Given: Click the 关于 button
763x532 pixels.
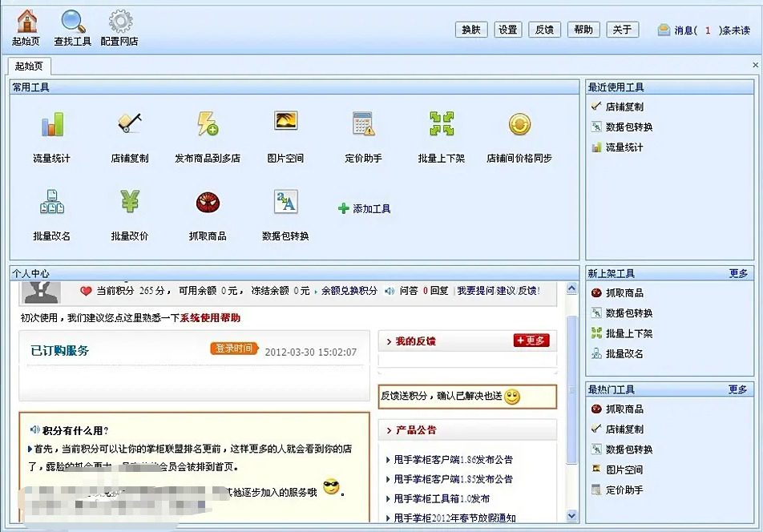Looking at the screenshot, I should 622,30.
